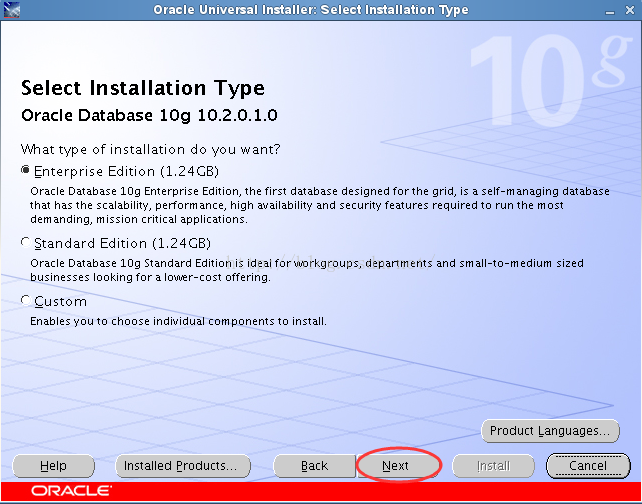
Task: Go Back to the previous step
Action: [x=314, y=466]
